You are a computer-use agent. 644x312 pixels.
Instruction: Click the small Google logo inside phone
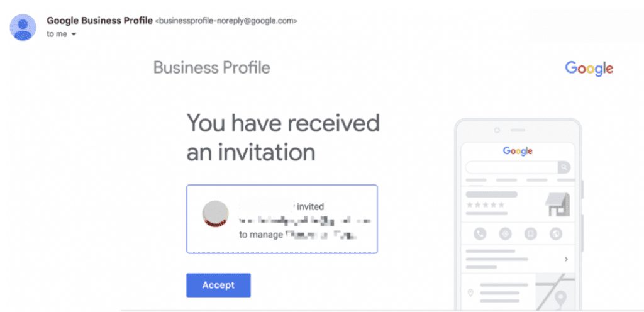(518, 151)
